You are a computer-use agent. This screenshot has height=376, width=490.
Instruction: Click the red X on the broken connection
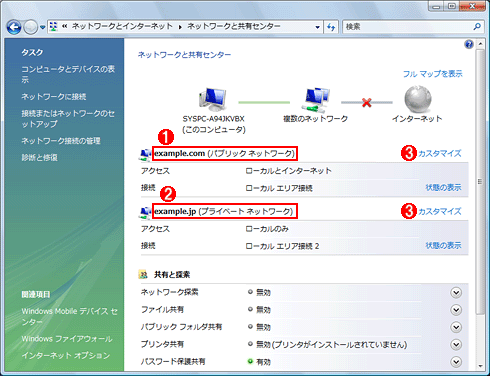click(x=367, y=102)
